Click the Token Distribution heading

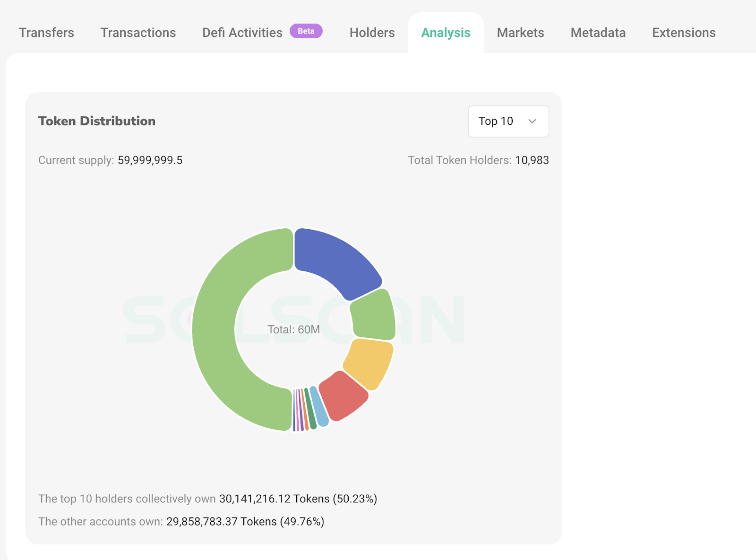[x=97, y=121]
